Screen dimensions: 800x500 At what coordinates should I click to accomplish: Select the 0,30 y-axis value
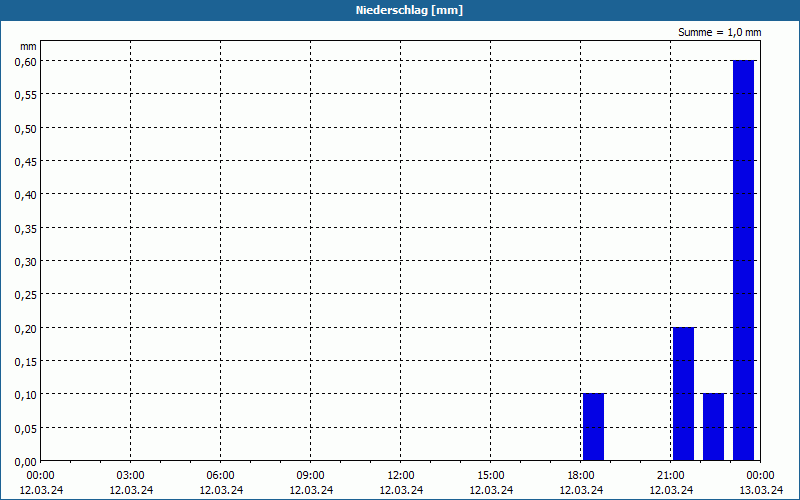pyautogui.click(x=26, y=262)
